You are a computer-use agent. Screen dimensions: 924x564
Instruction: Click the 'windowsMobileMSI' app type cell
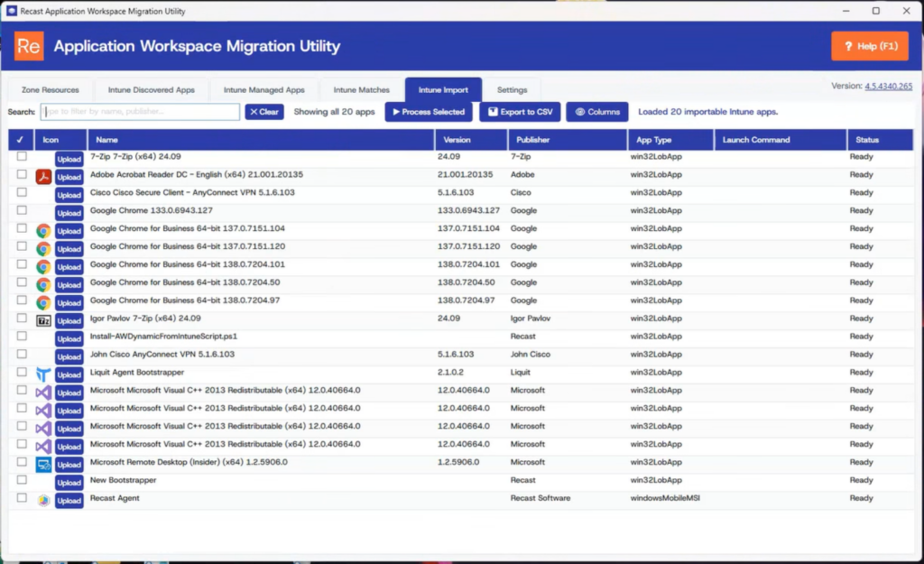click(x=665, y=498)
